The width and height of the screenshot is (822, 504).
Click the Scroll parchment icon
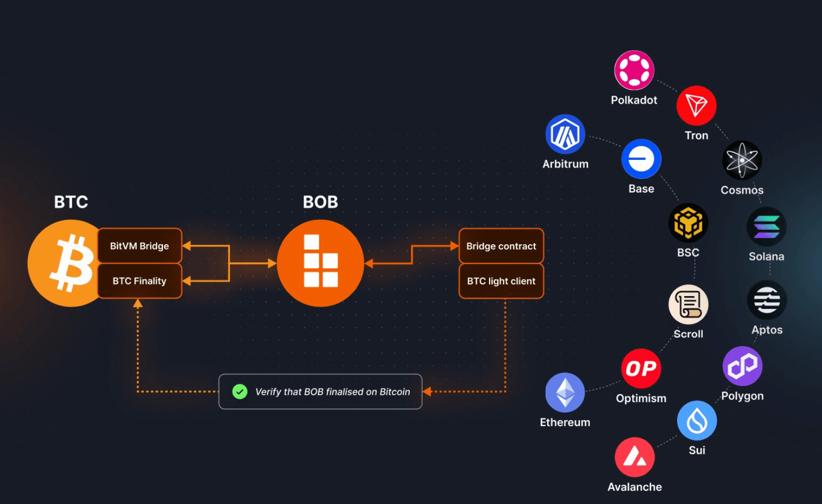coord(688,304)
